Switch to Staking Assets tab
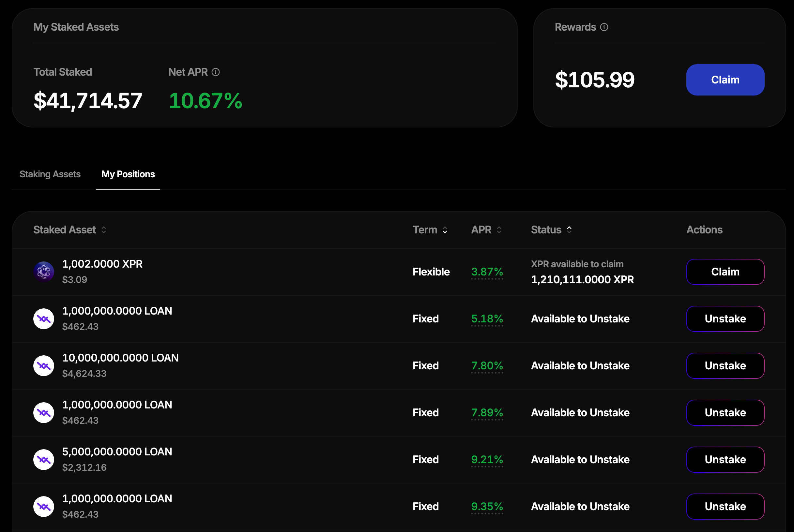The width and height of the screenshot is (794, 532). coord(50,174)
